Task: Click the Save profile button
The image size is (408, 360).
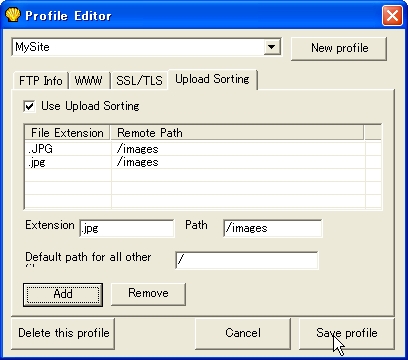Action: pyautogui.click(x=347, y=333)
